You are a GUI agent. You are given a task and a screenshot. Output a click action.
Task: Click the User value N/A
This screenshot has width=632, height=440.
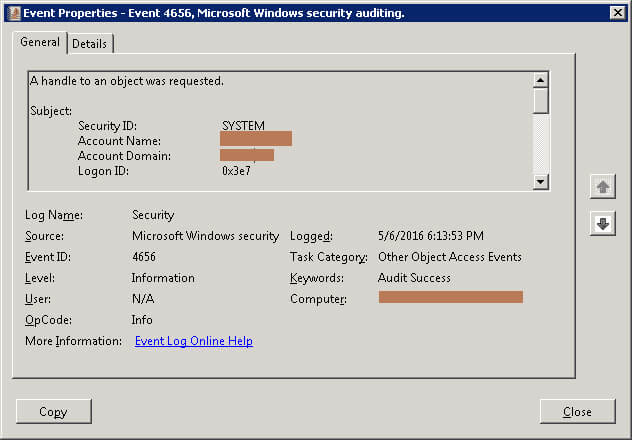coord(143,299)
